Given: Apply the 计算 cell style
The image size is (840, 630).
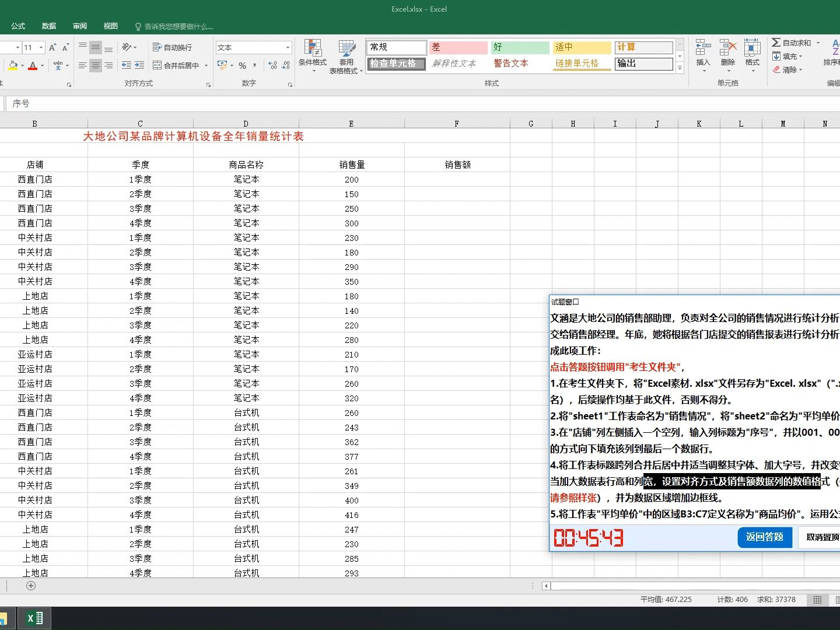Looking at the screenshot, I should point(644,47).
